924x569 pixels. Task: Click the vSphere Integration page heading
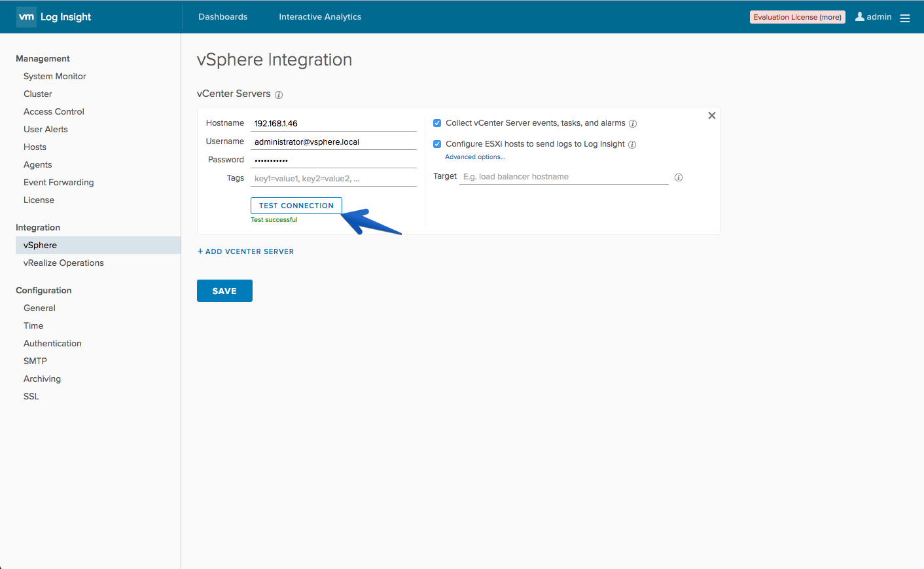click(274, 60)
